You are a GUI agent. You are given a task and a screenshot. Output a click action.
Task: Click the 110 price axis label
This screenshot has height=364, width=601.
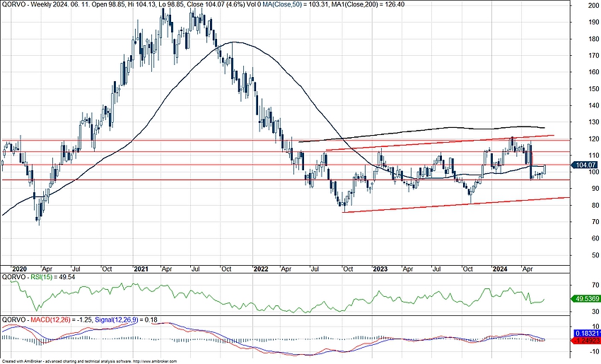coord(594,155)
